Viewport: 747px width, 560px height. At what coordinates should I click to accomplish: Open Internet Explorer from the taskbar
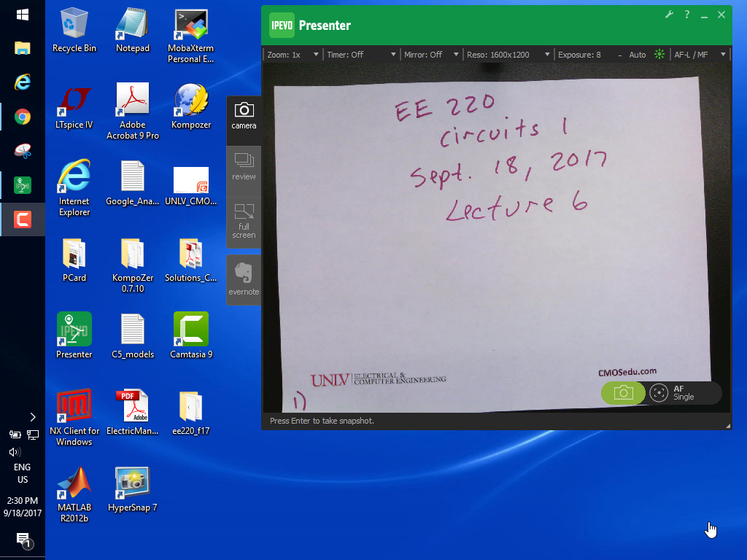coord(23,82)
